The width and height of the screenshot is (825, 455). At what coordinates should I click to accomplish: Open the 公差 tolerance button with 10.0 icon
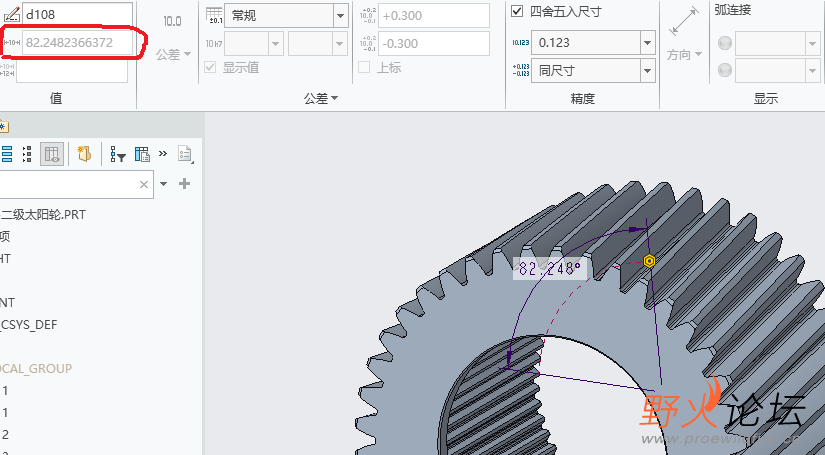[173, 38]
